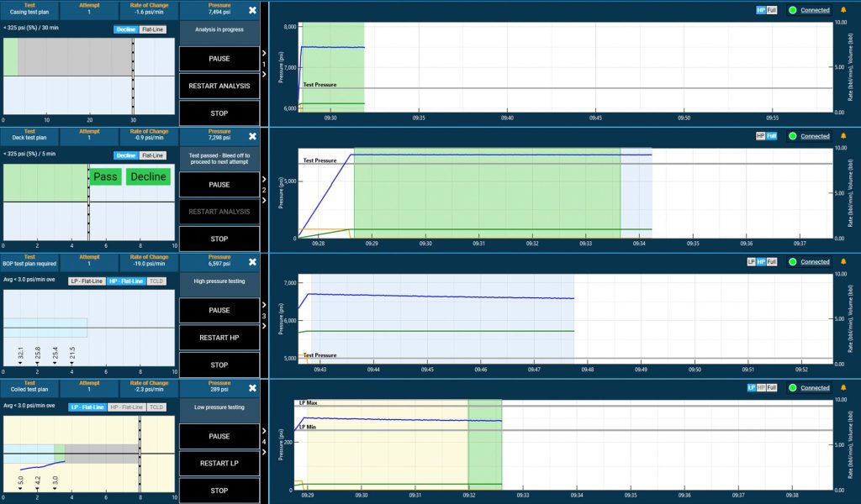Select Decline mode in the Casing test panel

point(126,29)
